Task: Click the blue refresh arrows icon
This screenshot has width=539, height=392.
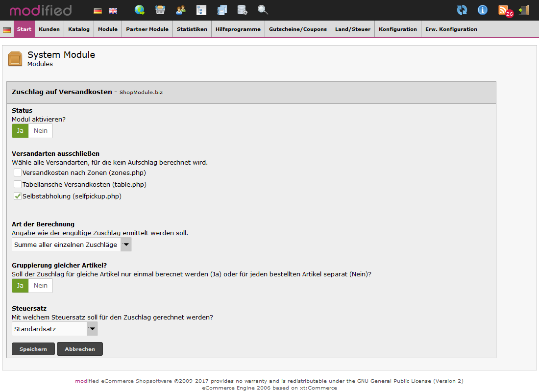Action: pyautogui.click(x=462, y=10)
